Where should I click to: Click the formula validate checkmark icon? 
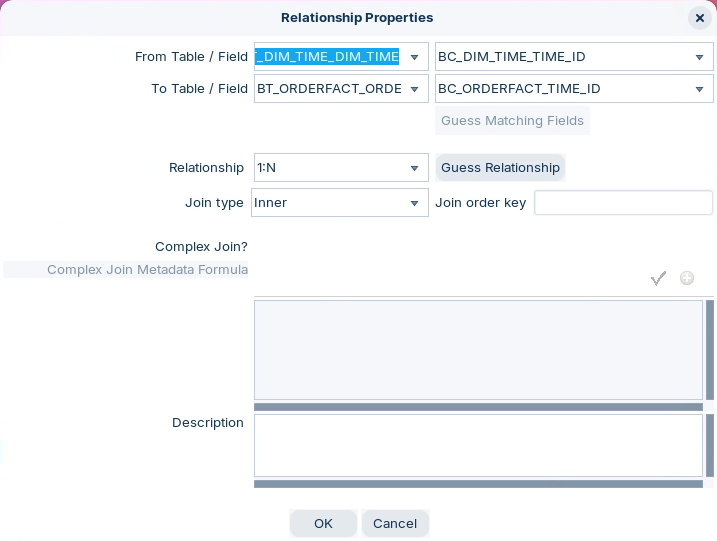coord(658,279)
